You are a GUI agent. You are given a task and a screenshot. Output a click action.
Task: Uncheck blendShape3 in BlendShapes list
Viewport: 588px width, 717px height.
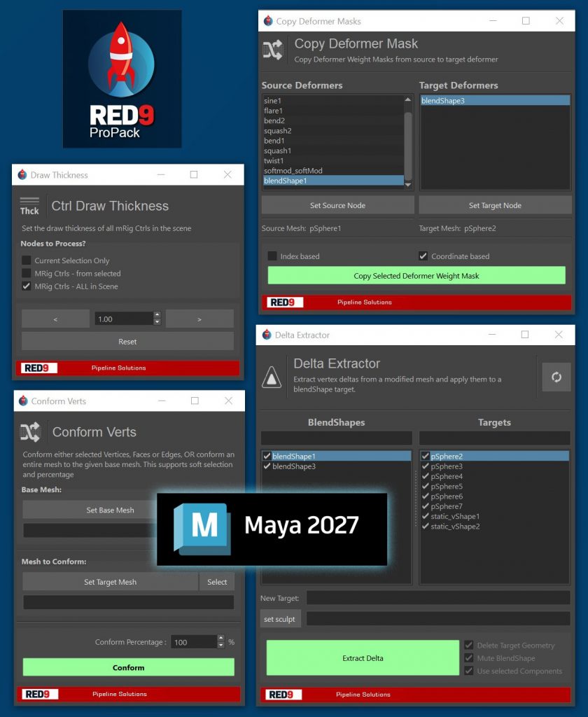pos(267,466)
